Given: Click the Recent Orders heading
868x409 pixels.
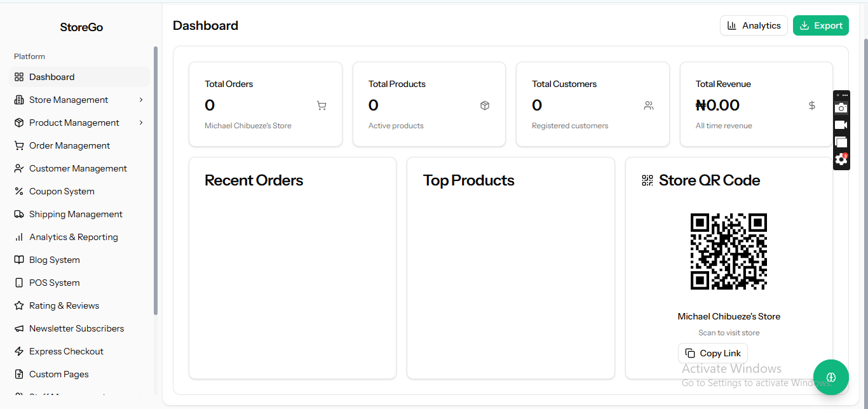Looking at the screenshot, I should [254, 180].
